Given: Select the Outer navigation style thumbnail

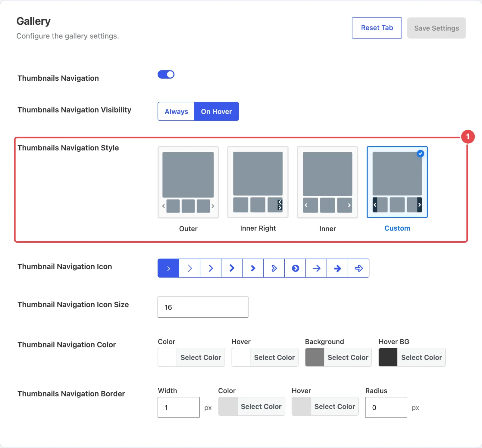Looking at the screenshot, I should (188, 182).
